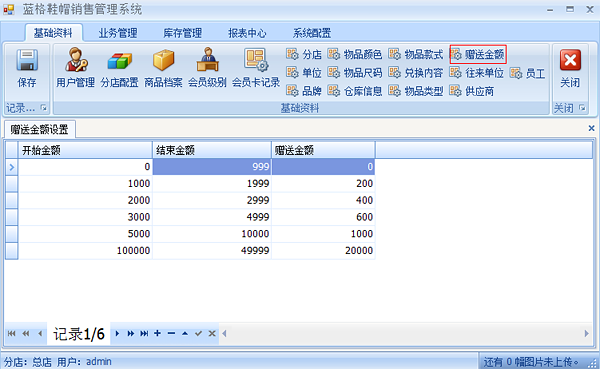Switch to 报表中心 ribbon tab
Image resolution: width=600 pixels, height=369 pixels.
click(x=247, y=33)
